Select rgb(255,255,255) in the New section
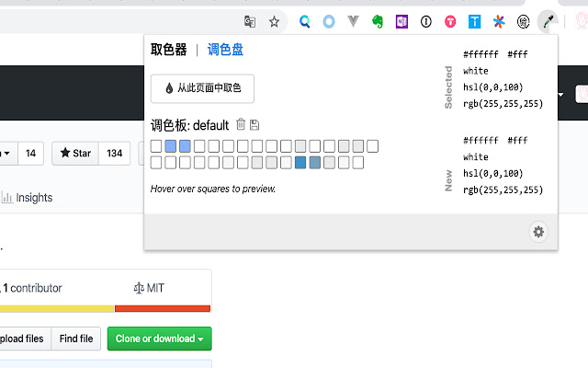The image size is (588, 368). [x=503, y=190]
